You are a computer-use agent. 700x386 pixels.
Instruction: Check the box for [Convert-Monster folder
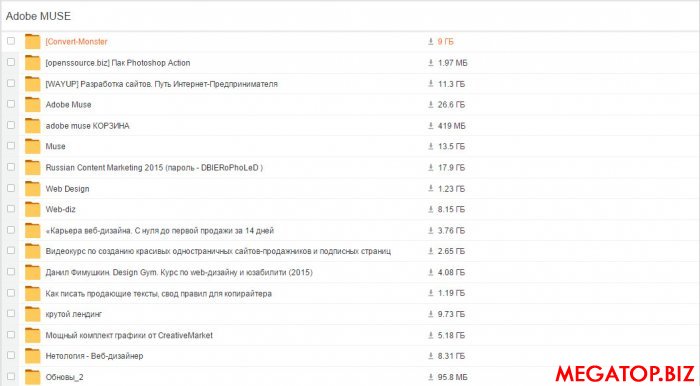click(x=11, y=41)
